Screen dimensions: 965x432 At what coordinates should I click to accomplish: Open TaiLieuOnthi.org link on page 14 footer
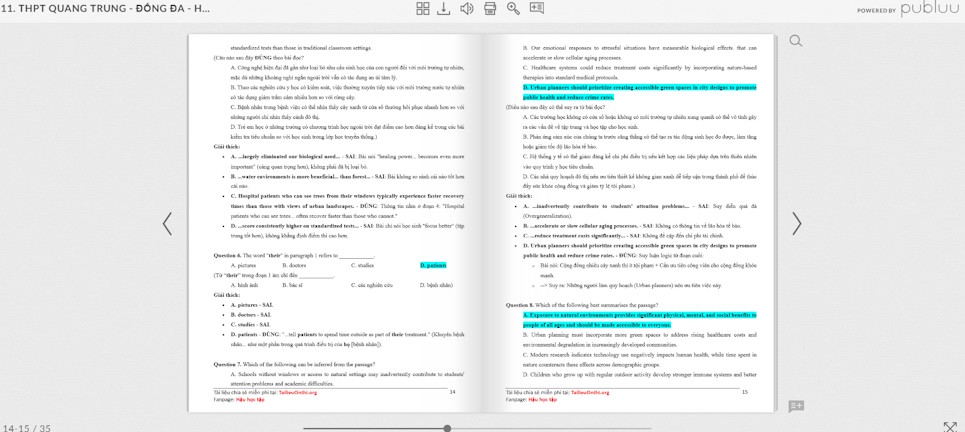[x=298, y=393]
